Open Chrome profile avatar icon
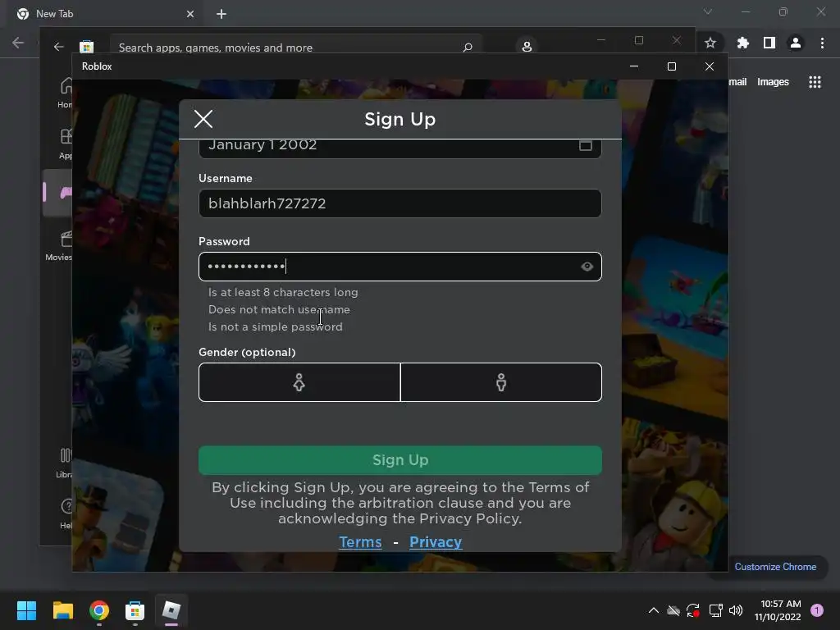The image size is (840, 630). pos(796,43)
